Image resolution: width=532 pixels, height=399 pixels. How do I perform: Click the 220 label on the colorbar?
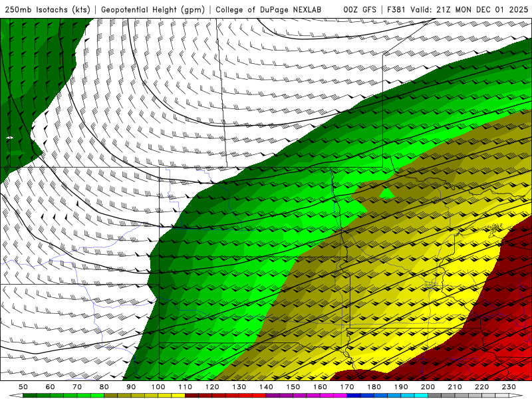pyautogui.click(x=481, y=387)
